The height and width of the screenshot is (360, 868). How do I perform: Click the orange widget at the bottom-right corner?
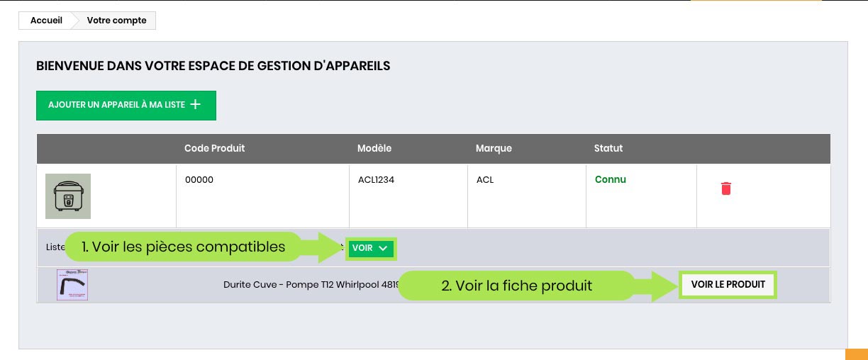click(856, 354)
